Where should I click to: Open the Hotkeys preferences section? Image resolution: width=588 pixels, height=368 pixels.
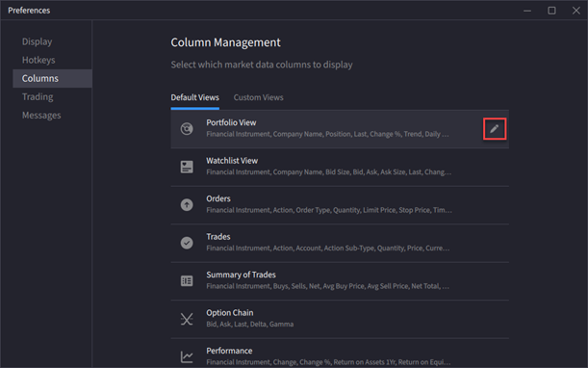pos(38,60)
